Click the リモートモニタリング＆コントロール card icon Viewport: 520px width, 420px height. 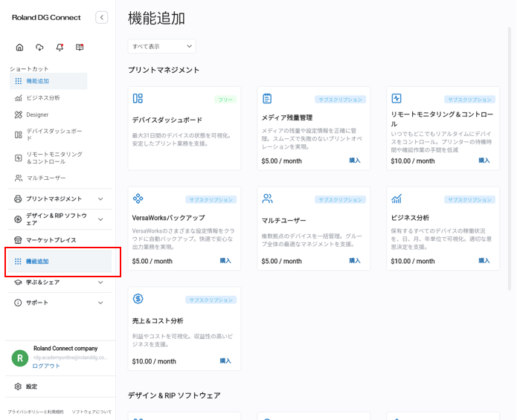click(x=397, y=98)
